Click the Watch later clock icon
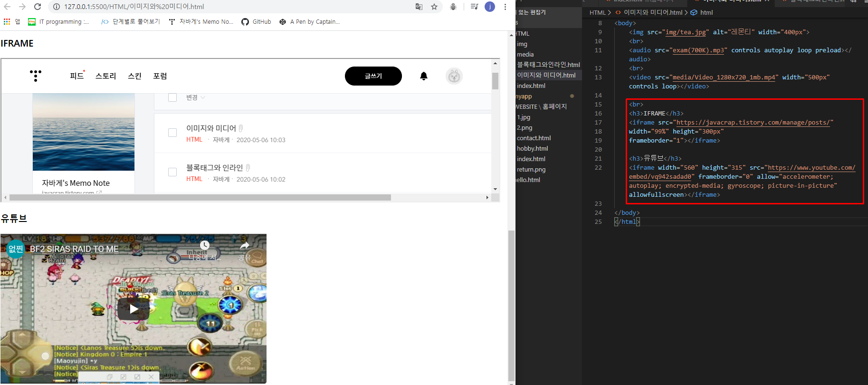The image size is (868, 385). [205, 245]
